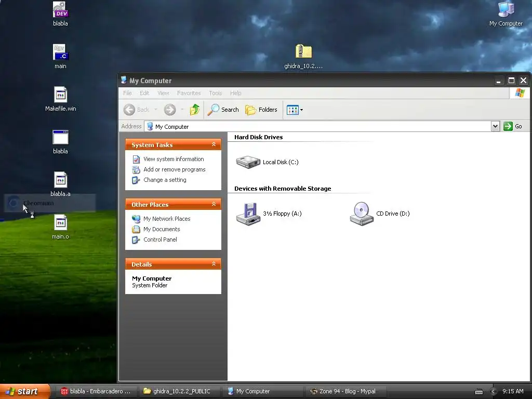Click the keyboard icon in system tray
The width and height of the screenshot is (532, 399).
click(478, 392)
